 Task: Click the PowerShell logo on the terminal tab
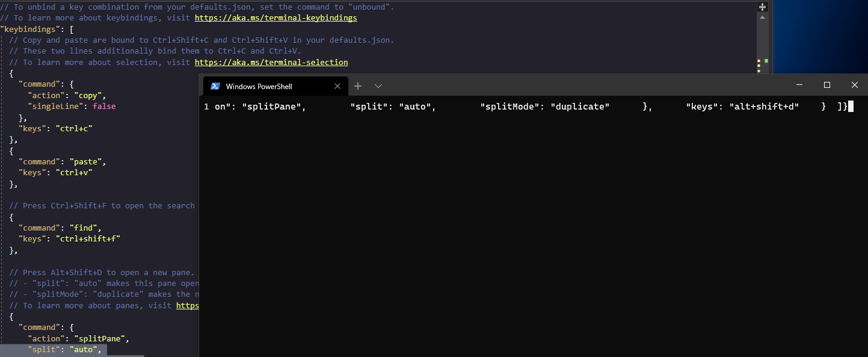point(215,86)
